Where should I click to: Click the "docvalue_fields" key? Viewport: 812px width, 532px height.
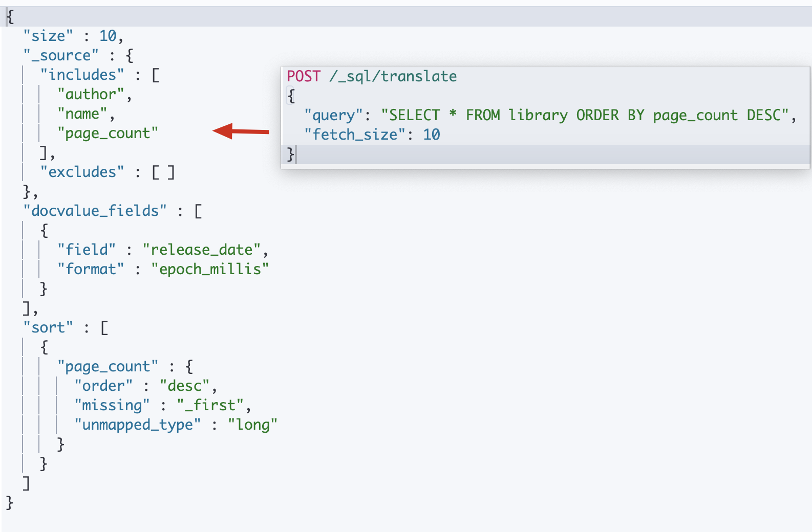point(95,211)
